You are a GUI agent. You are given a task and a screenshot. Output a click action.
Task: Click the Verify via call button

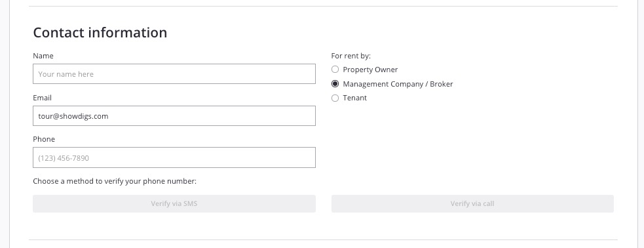pyautogui.click(x=472, y=203)
